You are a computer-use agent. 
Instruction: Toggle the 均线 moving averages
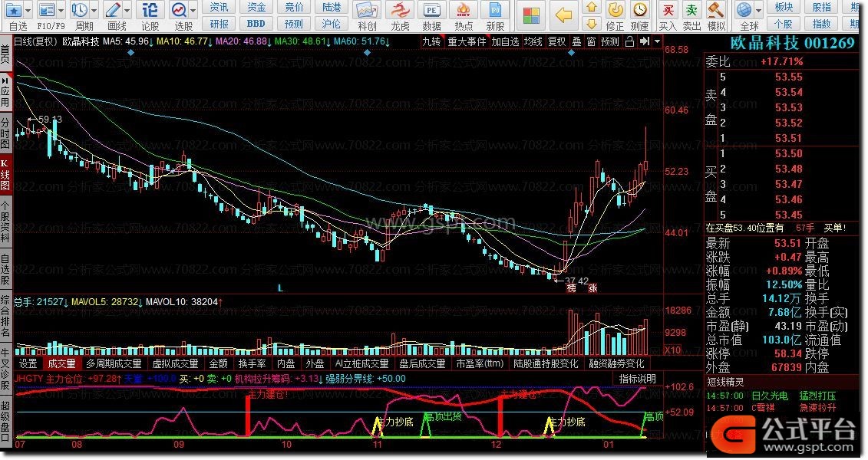pos(533,41)
